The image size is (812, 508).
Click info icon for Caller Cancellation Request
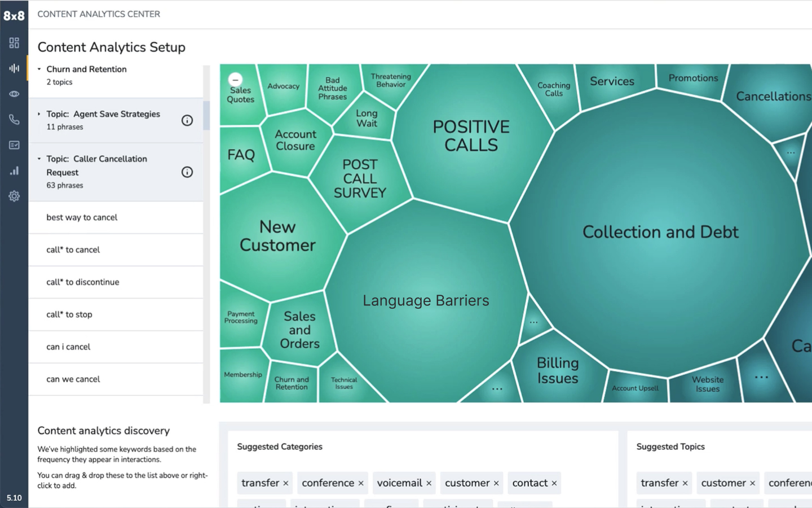[187, 172]
